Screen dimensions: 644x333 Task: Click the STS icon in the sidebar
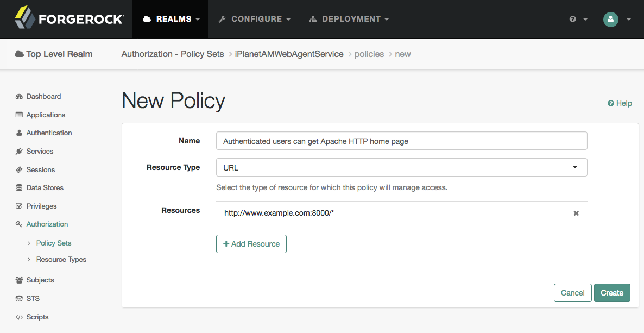[x=19, y=298]
